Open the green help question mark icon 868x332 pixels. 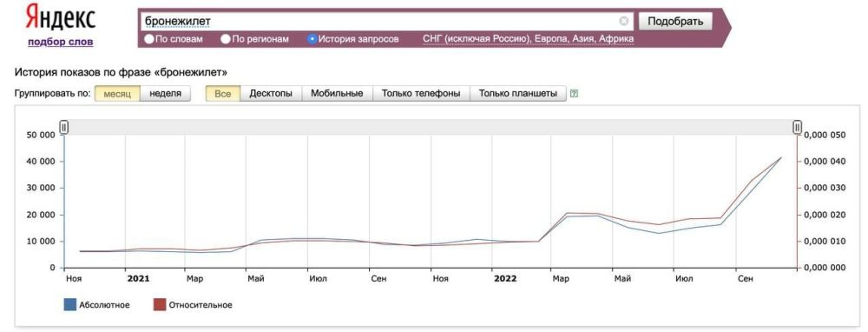click(574, 94)
